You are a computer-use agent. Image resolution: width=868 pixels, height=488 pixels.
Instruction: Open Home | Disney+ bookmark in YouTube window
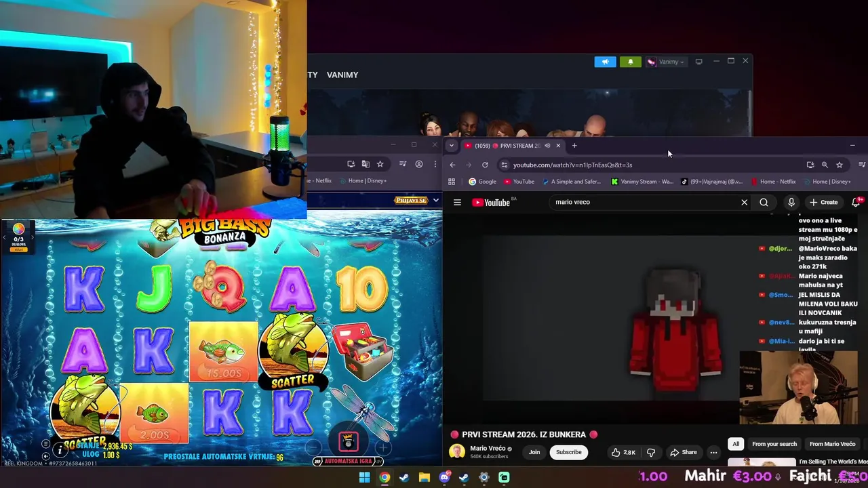(826, 182)
